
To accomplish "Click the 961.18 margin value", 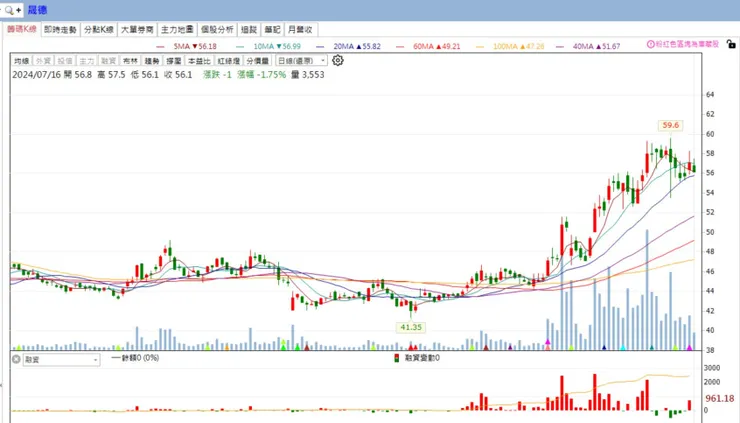I will pos(720,398).
